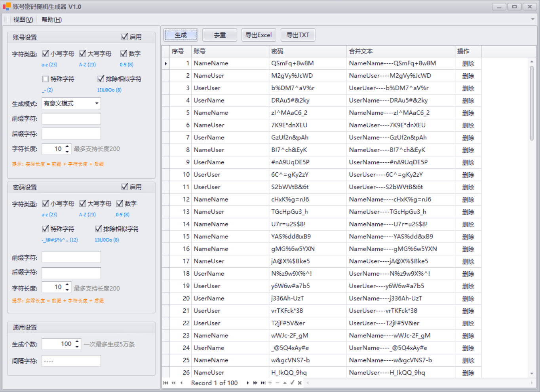
Task: Click the next page double-arrow icon
Action: click(255, 383)
